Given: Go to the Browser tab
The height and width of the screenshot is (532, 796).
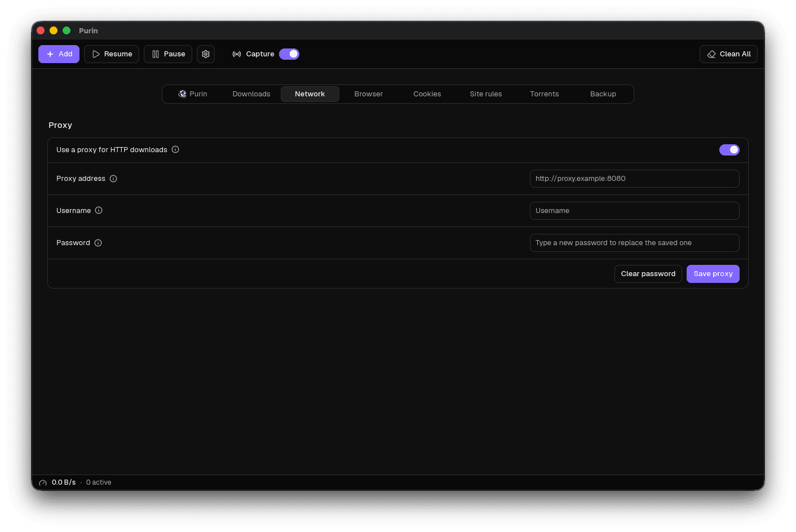Looking at the screenshot, I should 369,94.
